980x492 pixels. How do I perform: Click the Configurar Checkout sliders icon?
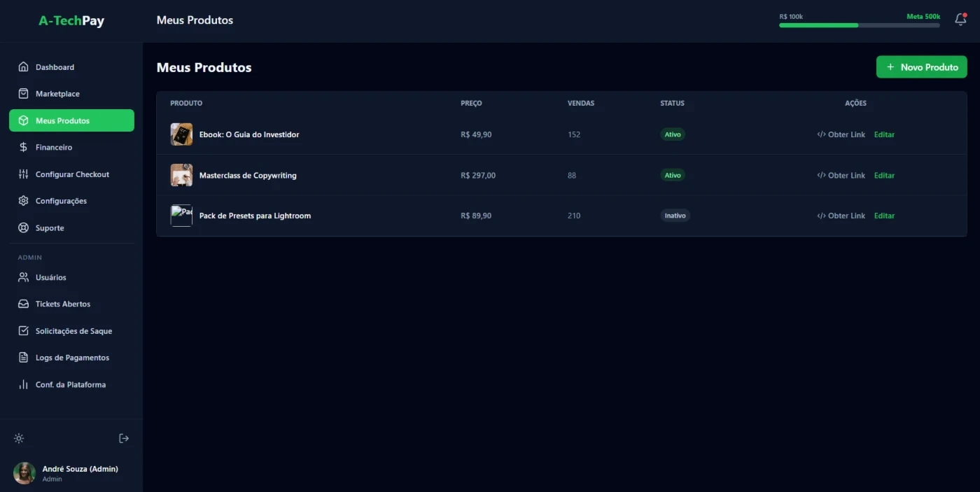coord(23,174)
